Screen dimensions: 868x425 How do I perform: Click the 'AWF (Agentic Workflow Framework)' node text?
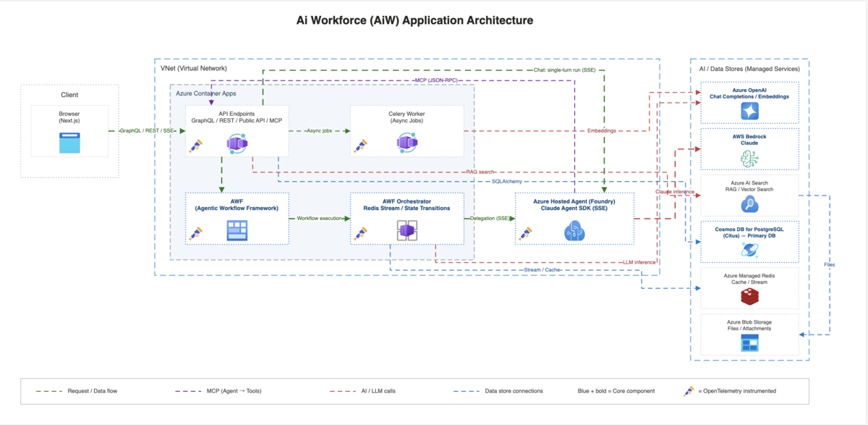tap(237, 204)
